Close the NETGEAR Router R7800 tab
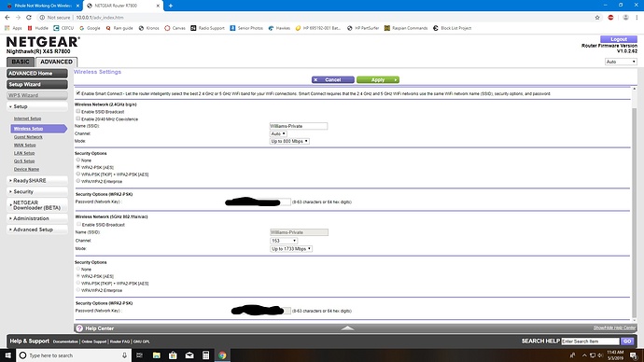The image size is (644, 362). (x=158, y=6)
